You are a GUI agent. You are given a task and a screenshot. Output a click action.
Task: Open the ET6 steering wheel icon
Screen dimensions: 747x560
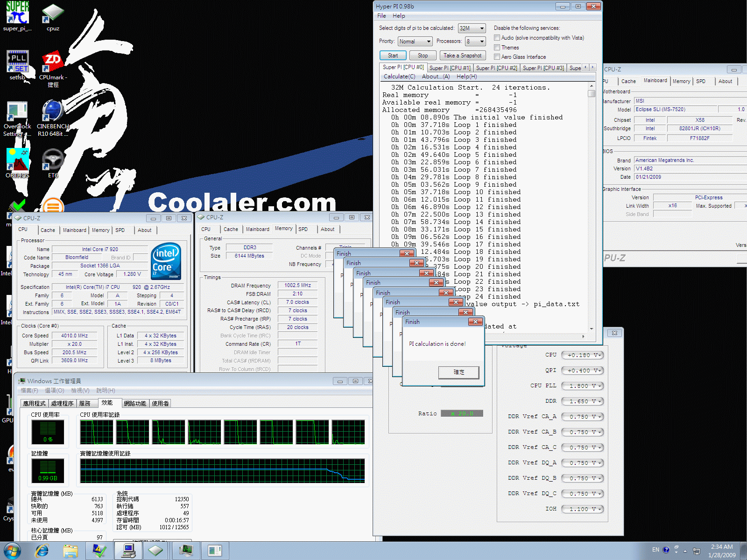53,163
